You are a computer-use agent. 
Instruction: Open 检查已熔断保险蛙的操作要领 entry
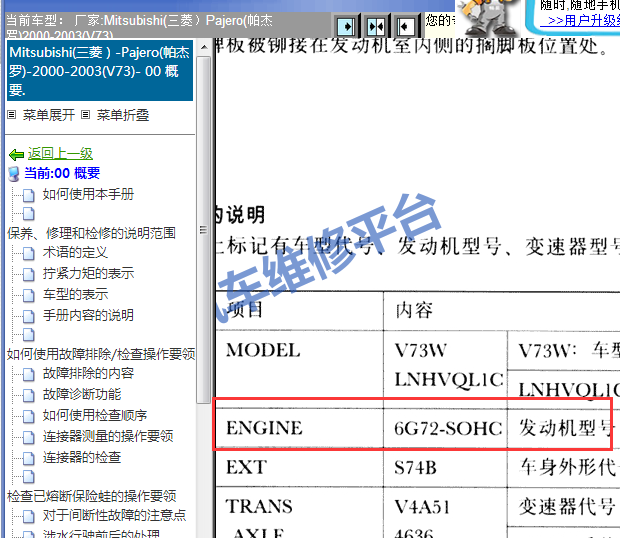click(92, 496)
